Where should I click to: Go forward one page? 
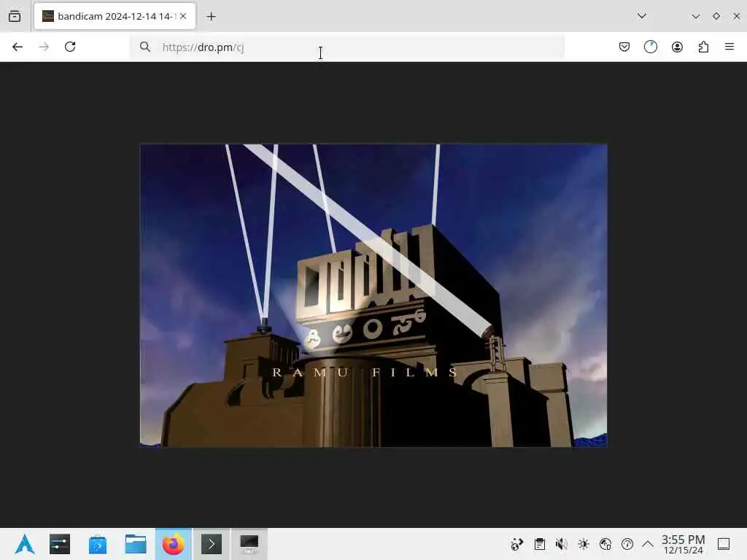coord(44,47)
